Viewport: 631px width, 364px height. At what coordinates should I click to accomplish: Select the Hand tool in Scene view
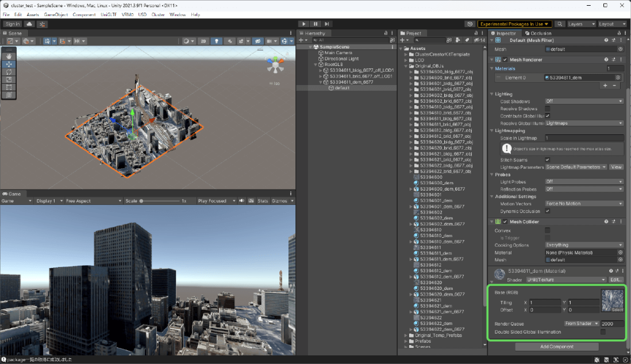[x=9, y=57]
